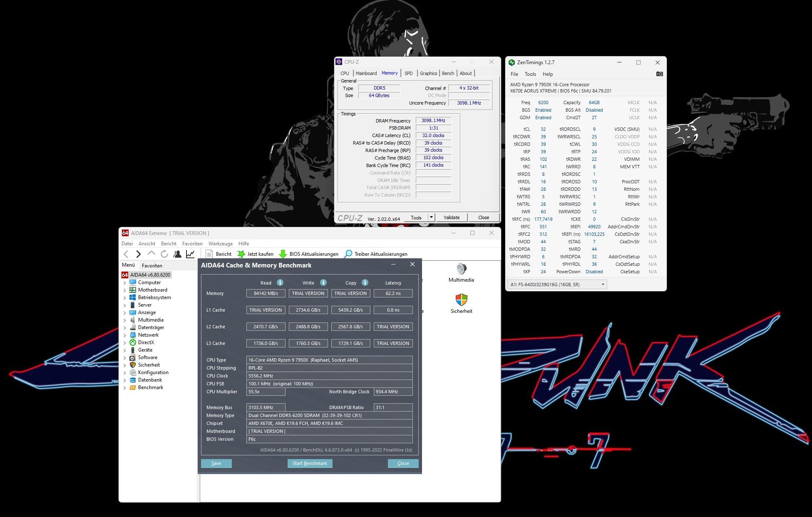Screen dimensions: 812x517
Task: Switch to Bench tab in CPU-Z
Action: click(x=448, y=73)
